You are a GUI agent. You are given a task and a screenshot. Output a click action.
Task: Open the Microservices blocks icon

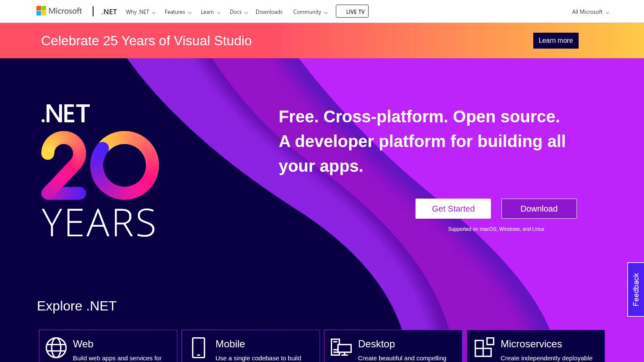(484, 347)
